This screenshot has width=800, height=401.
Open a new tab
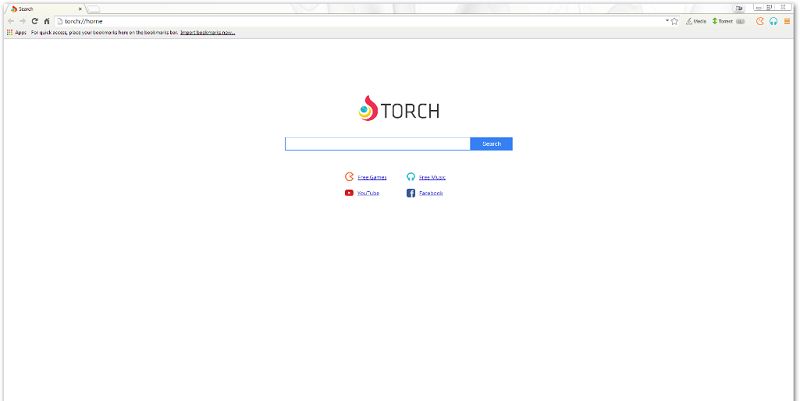[x=93, y=9]
